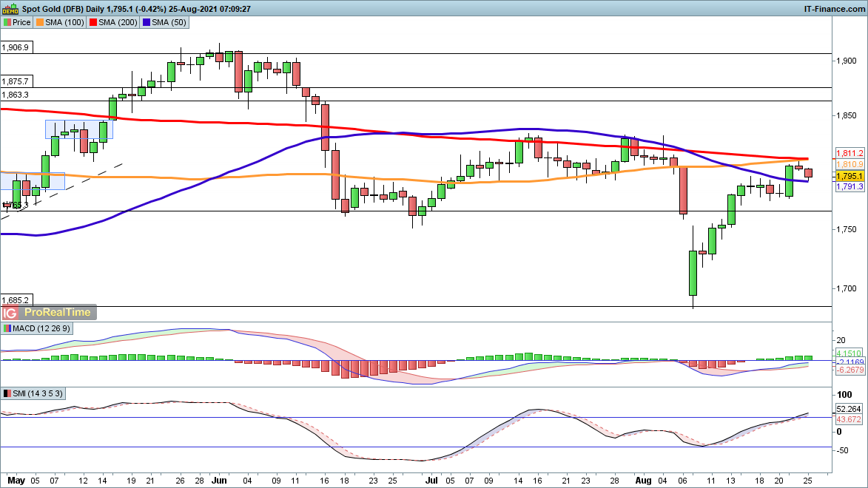This screenshot has height=488, width=868.
Task: Click the yellow 1,795.1 current price tag
Action: (x=850, y=177)
